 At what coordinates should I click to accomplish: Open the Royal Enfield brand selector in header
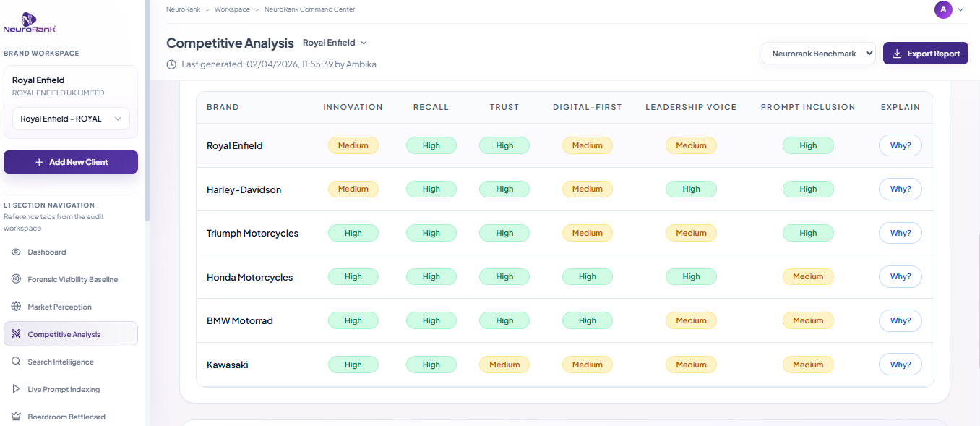(335, 43)
